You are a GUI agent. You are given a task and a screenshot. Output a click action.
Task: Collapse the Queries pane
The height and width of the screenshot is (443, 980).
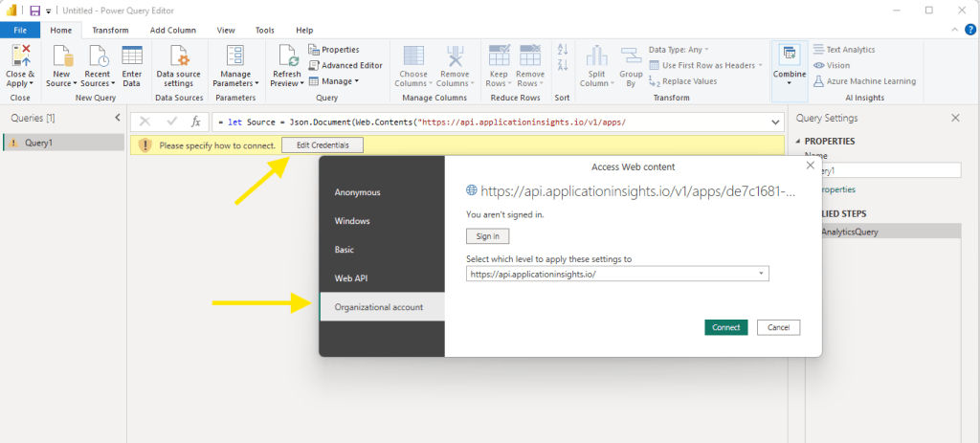117,118
